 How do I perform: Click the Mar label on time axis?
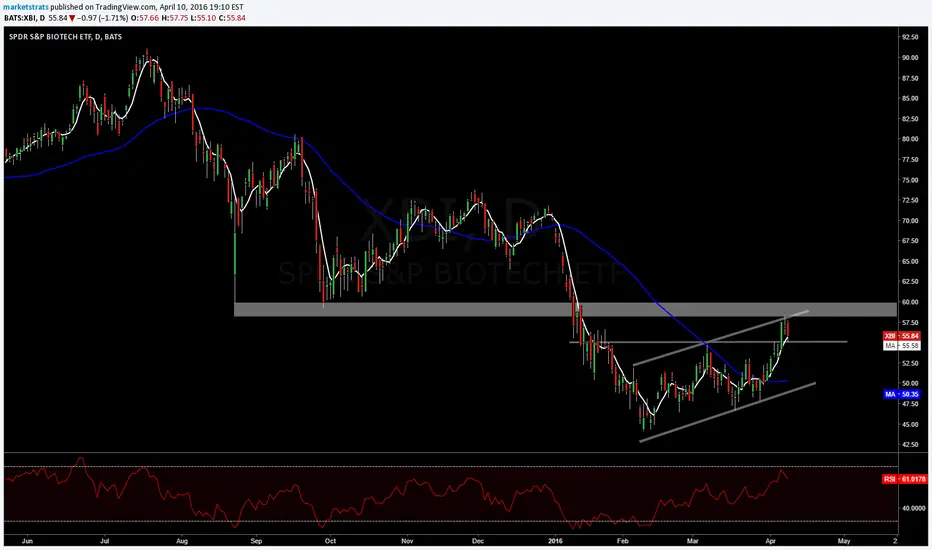pos(692,541)
